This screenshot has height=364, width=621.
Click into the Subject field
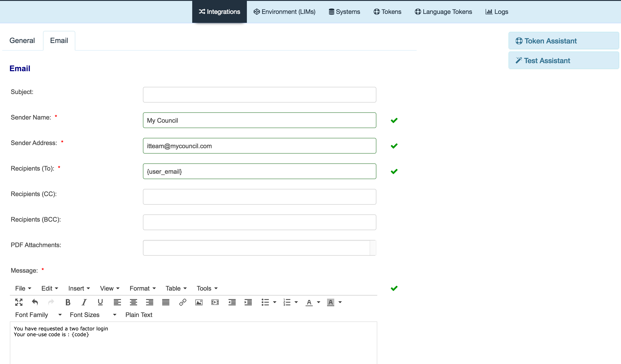(x=259, y=94)
